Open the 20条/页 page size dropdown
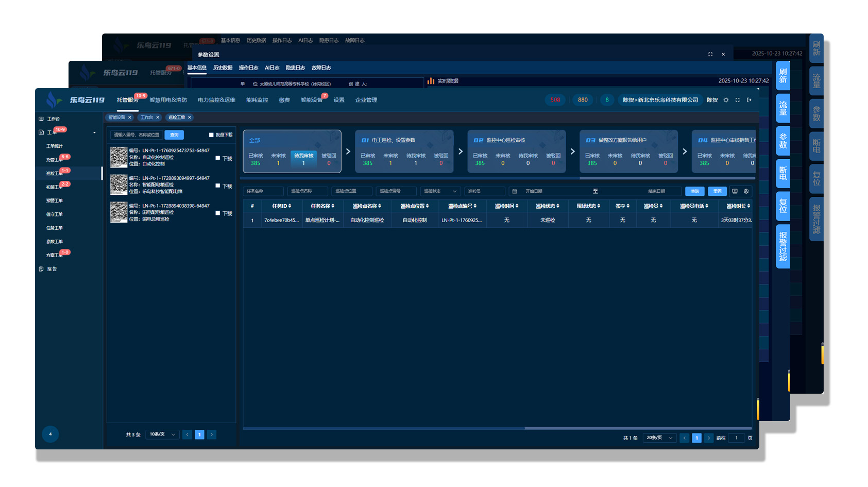The image size is (868, 487). point(659,438)
